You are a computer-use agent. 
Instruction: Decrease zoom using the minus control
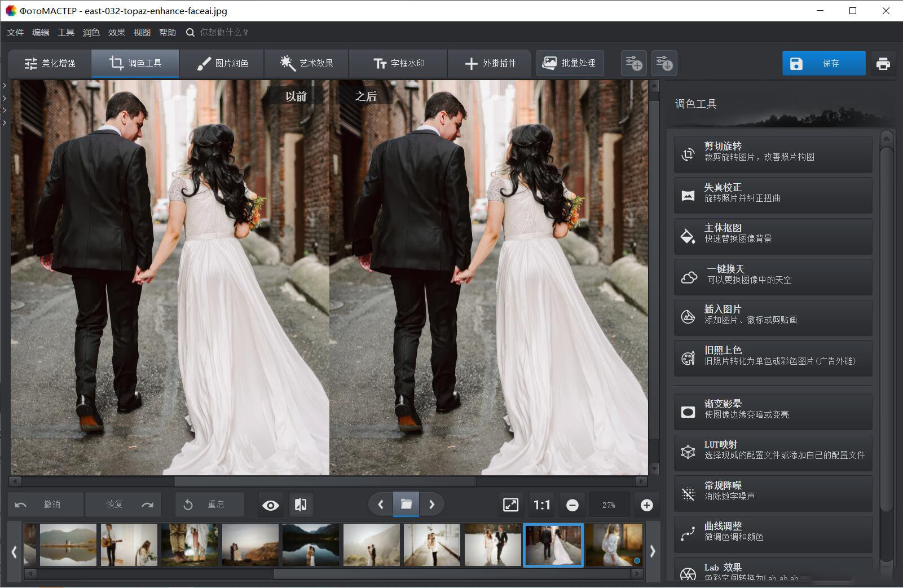coord(572,505)
